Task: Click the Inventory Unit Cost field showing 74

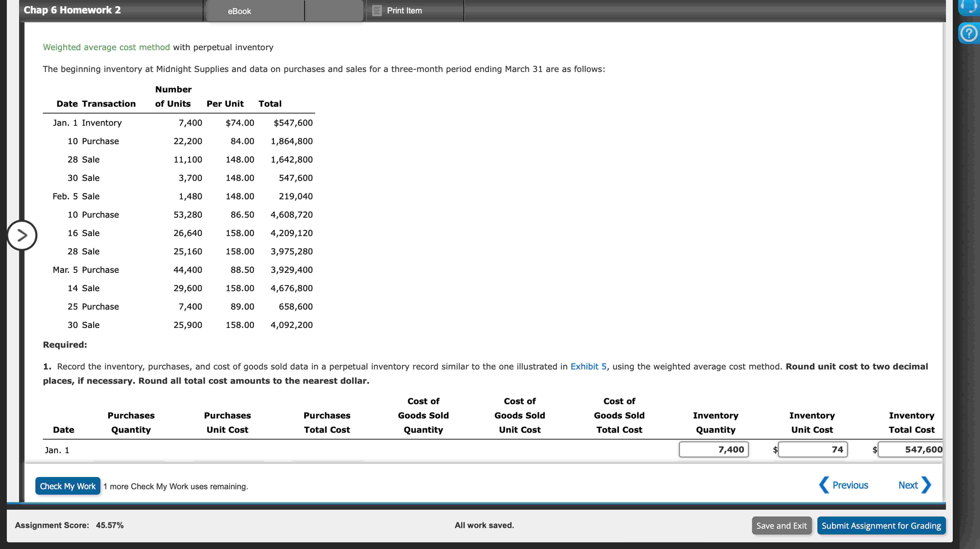Action: [813, 449]
